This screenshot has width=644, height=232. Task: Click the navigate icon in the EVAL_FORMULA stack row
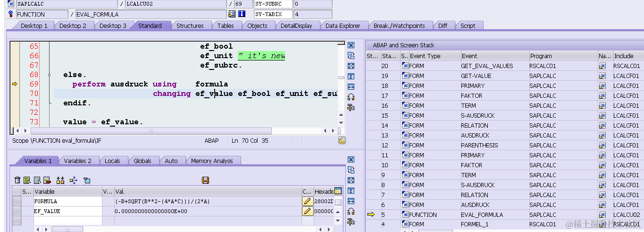602,215
